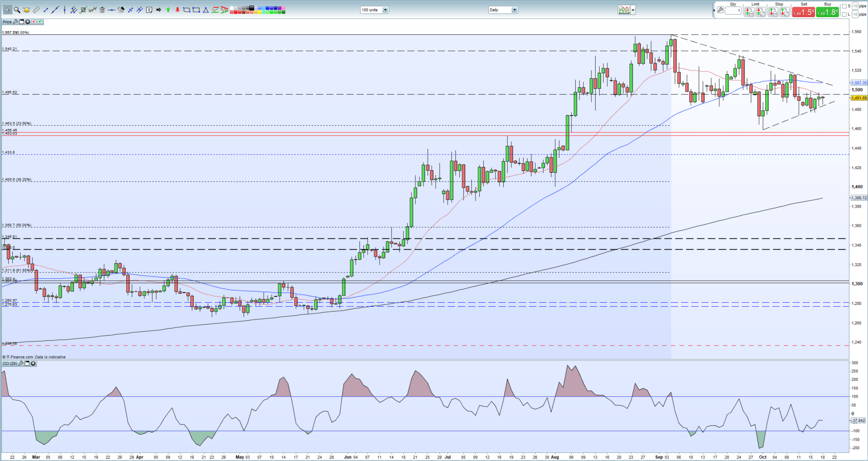Viewport: 868px width, 461px height.
Task: Click the trash can delete icon
Action: point(102,10)
